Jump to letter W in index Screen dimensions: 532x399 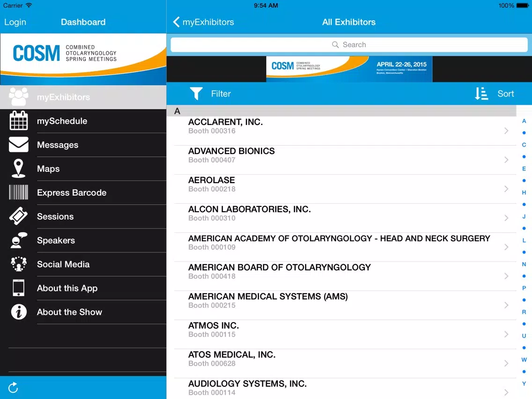click(x=524, y=360)
